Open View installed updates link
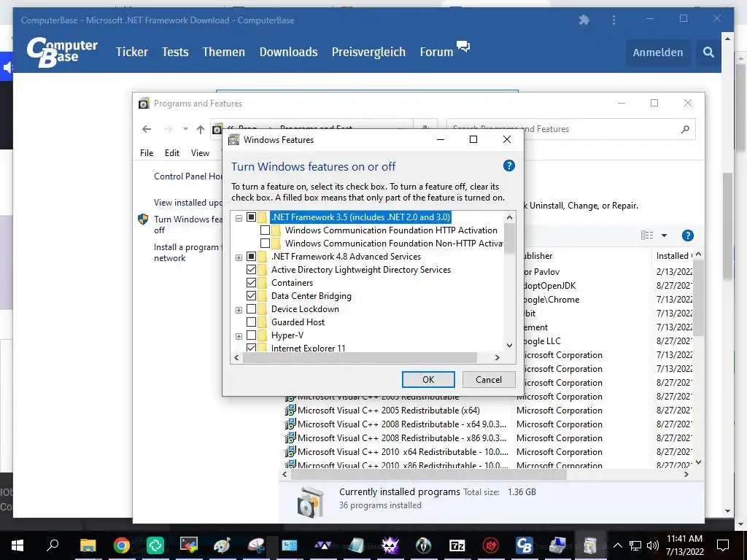 point(187,203)
